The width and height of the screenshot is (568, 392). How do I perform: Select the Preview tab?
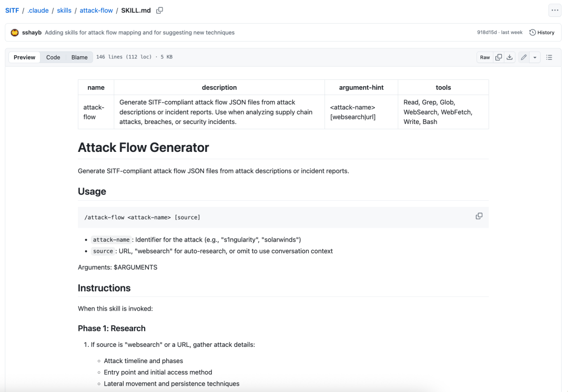point(25,57)
